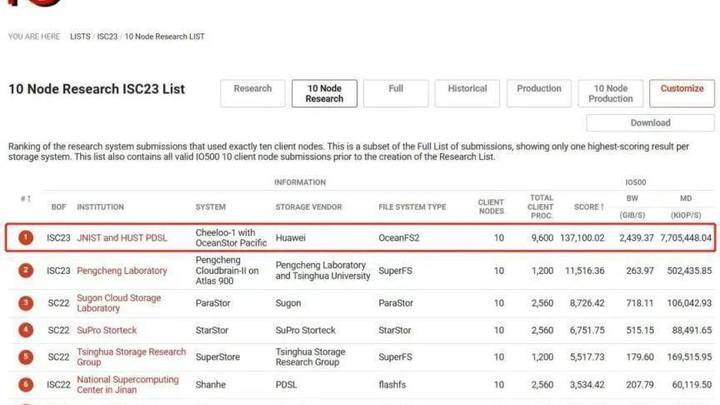Select the score value 137,100.02

coord(582,238)
